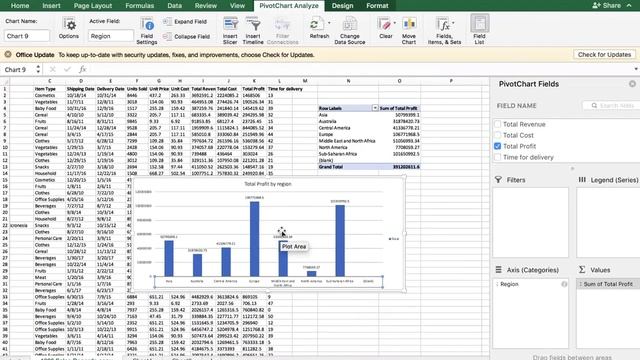Open the Row Labels filter dropdown
This screenshot has width=640, height=360.
pos(375,108)
